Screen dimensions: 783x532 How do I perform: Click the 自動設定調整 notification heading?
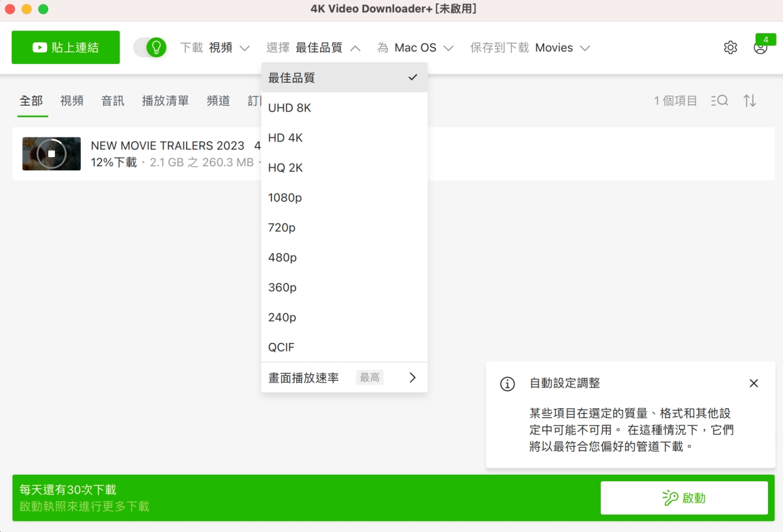click(x=564, y=383)
